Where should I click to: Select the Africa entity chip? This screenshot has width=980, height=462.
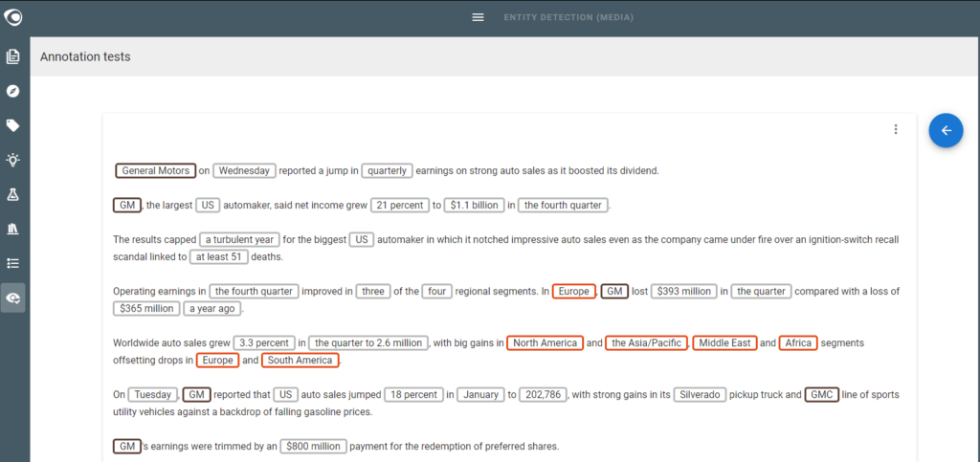point(798,342)
